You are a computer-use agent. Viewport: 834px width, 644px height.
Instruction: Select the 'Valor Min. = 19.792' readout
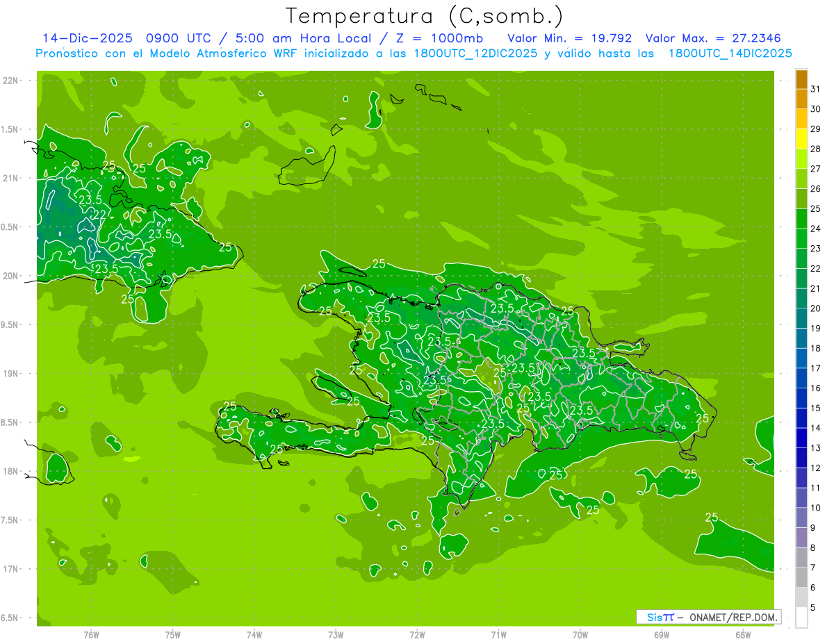click(569, 38)
